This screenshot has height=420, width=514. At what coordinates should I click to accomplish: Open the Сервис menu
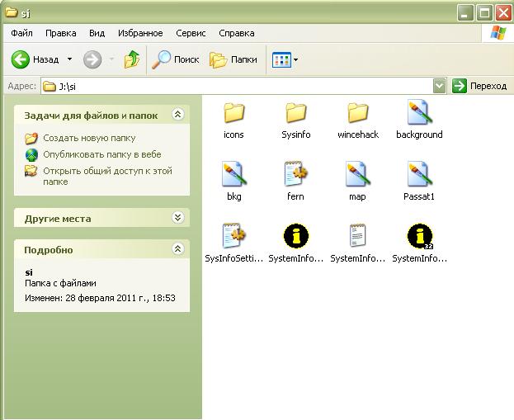point(191,33)
